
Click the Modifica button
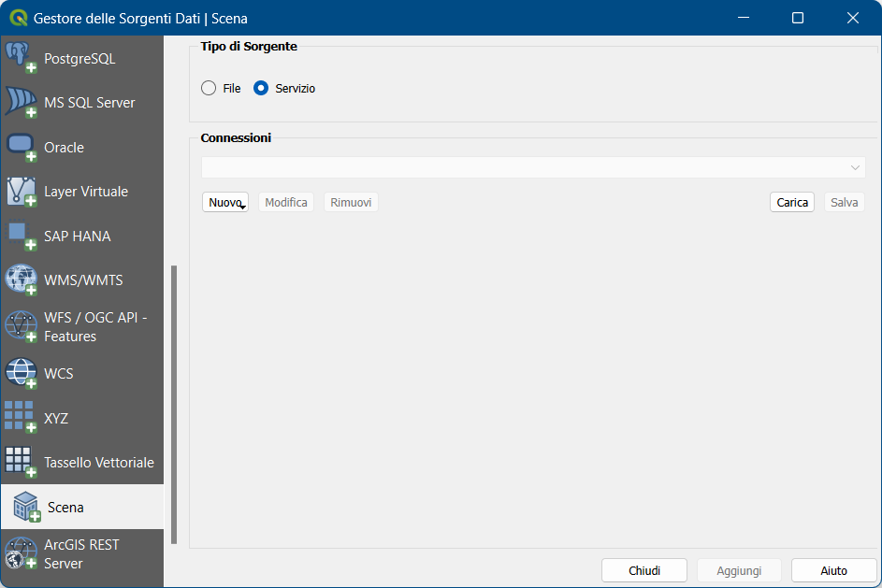(286, 202)
